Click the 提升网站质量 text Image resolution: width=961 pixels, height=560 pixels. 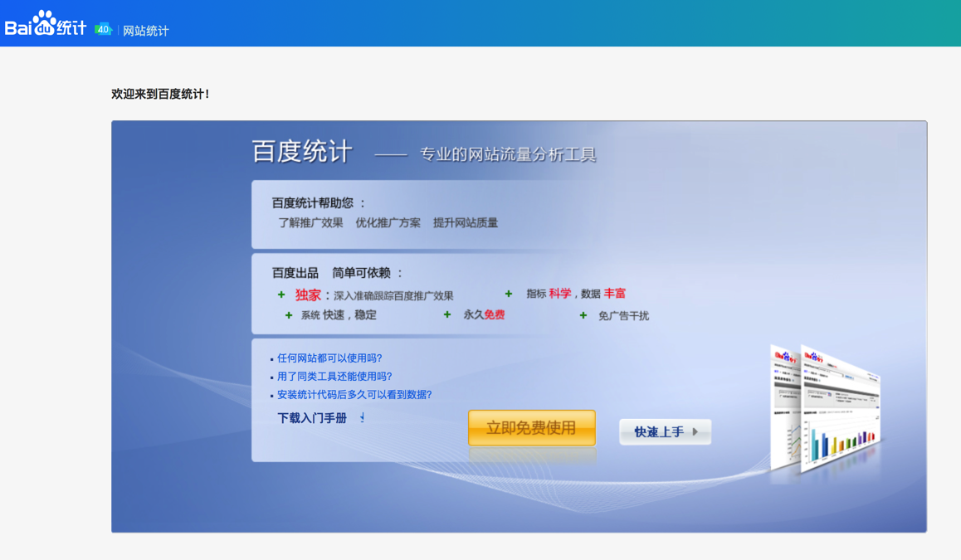pyautogui.click(x=466, y=223)
